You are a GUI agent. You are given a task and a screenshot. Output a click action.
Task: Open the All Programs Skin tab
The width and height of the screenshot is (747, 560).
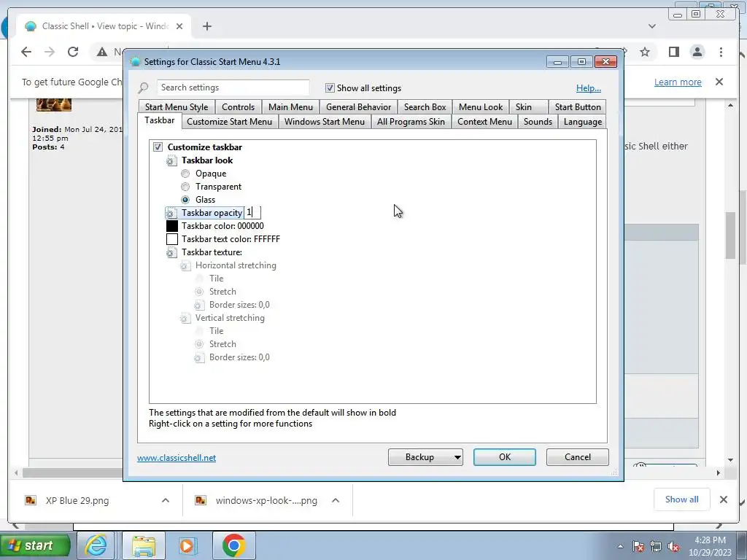click(411, 122)
